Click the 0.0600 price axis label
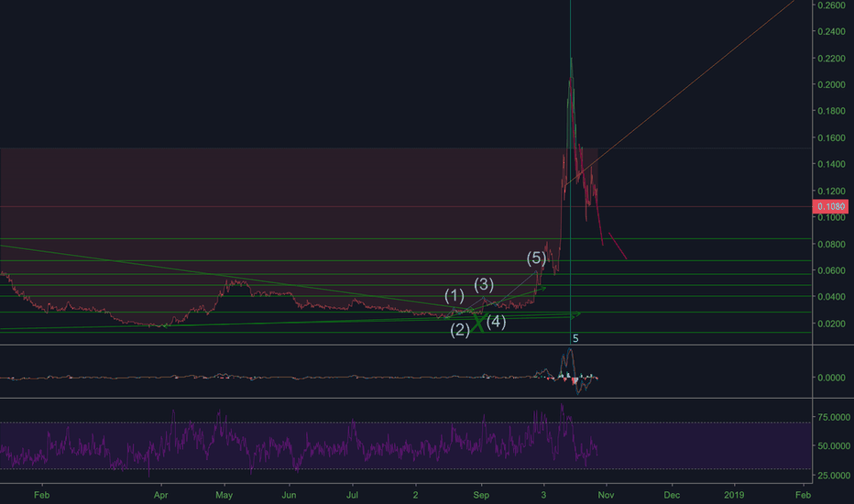This screenshot has width=854, height=504. [831, 270]
